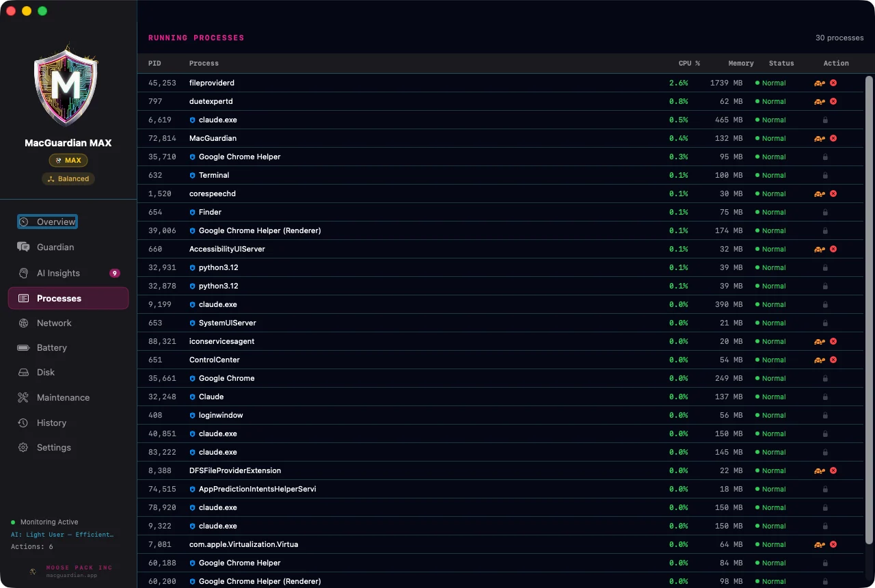Click the lock icon for SystemUIServer
The image size is (875, 588).
click(825, 323)
